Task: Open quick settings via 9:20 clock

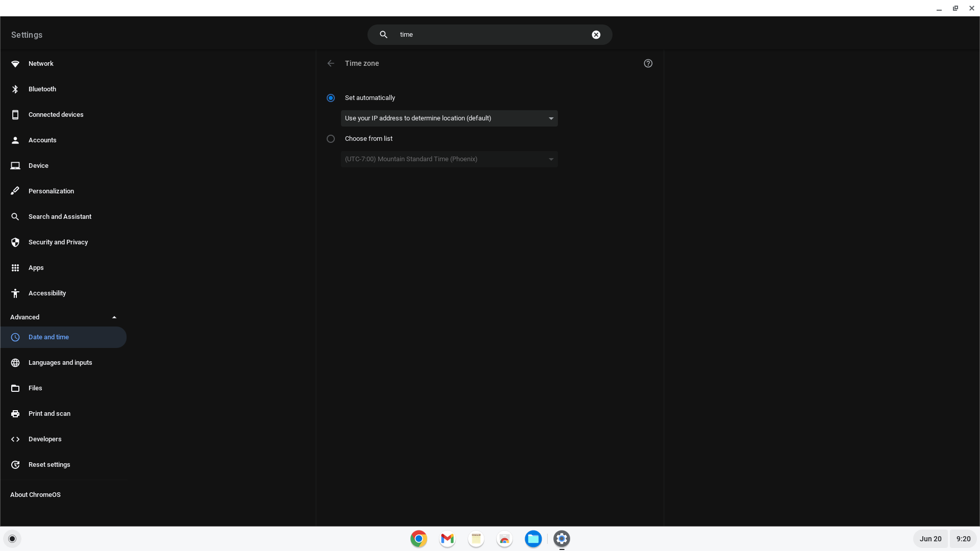Action: [963, 539]
